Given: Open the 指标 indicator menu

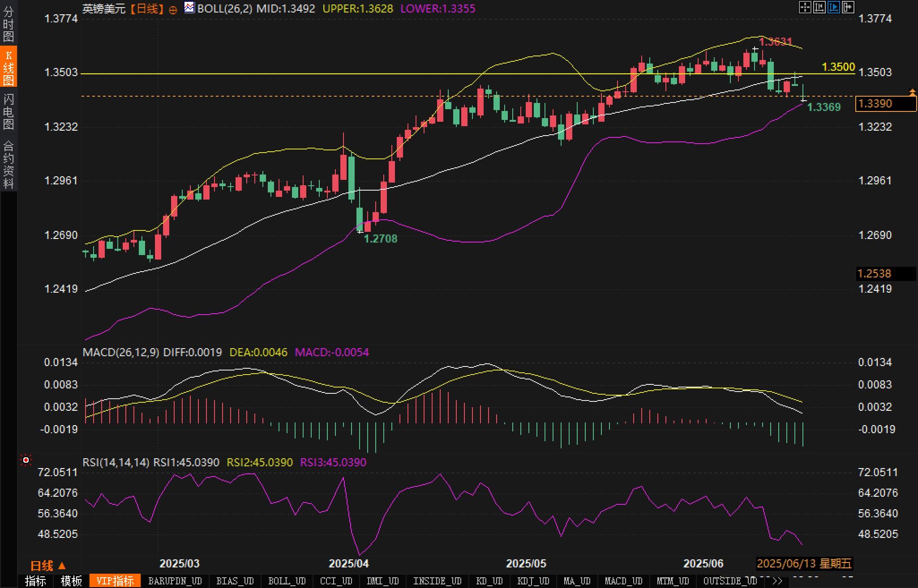Looking at the screenshot, I should click(36, 581).
